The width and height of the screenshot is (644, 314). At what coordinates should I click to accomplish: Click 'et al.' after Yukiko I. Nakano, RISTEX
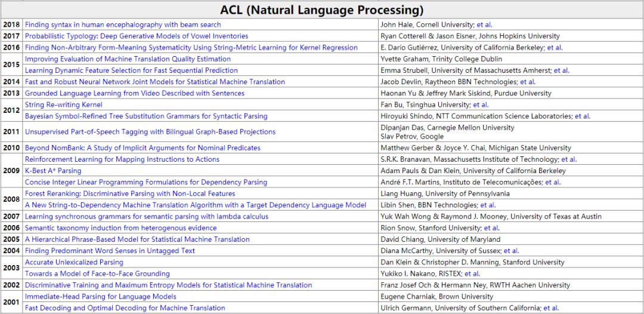tap(472, 274)
